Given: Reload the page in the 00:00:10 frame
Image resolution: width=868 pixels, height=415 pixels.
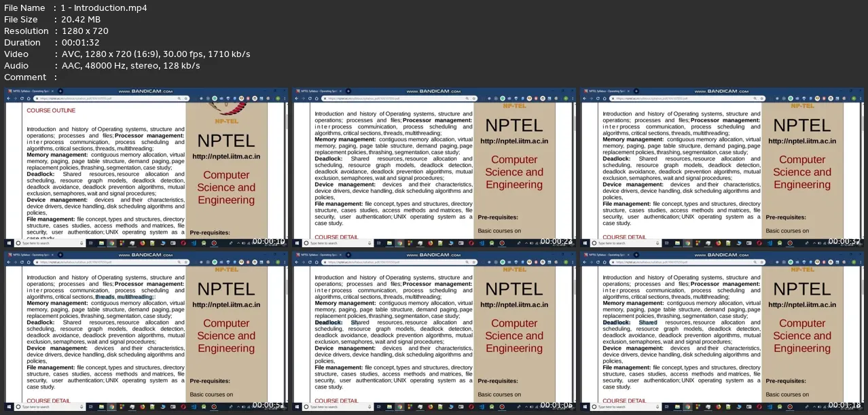Looking at the screenshot, I should coord(22,98).
